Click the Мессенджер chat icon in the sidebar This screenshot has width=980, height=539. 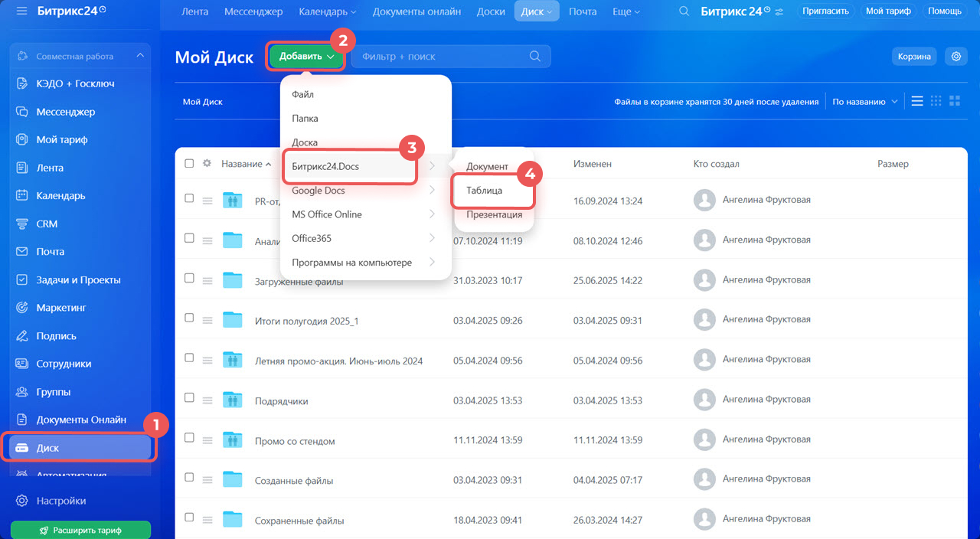[22, 112]
